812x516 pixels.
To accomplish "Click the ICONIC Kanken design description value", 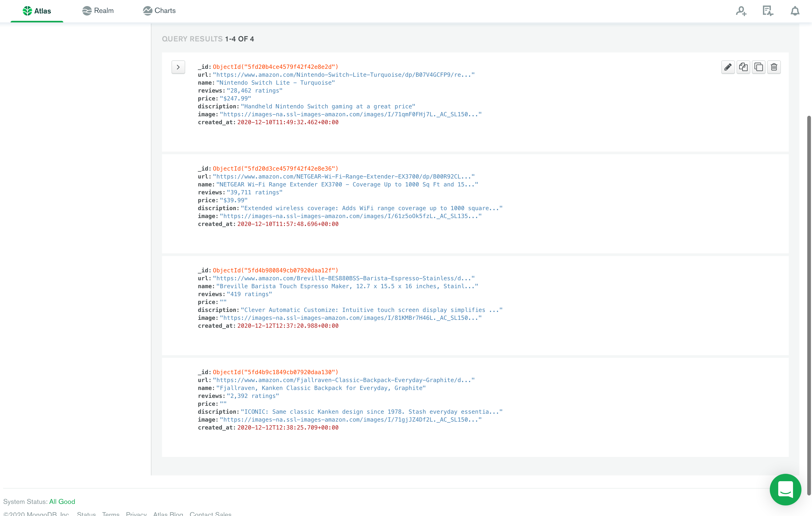I will (x=372, y=412).
